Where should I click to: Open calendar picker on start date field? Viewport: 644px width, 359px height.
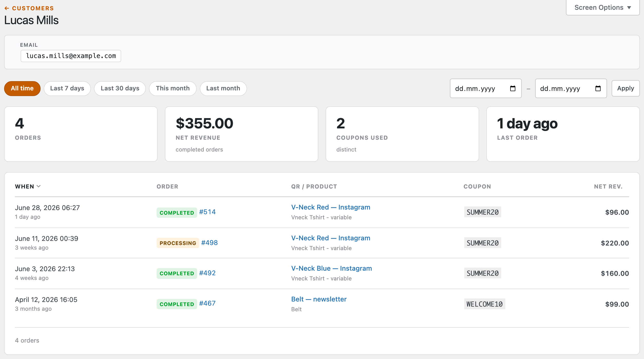point(513,88)
